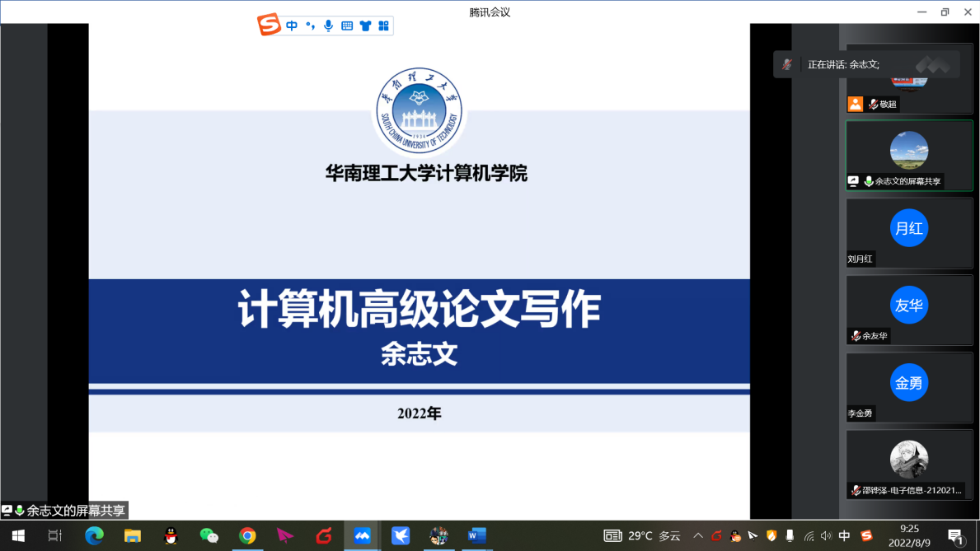Show hidden system tray icons
Screen dimensions: 980x551
698,536
